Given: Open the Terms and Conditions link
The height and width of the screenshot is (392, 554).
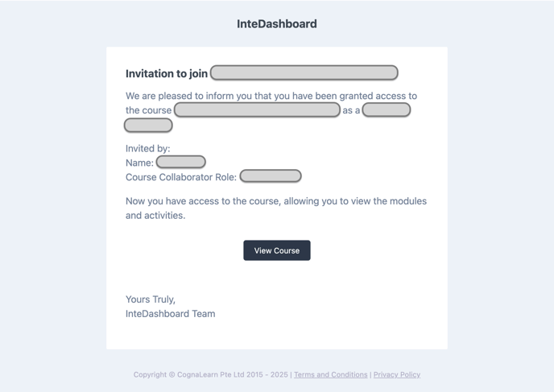Looking at the screenshot, I should pos(330,375).
